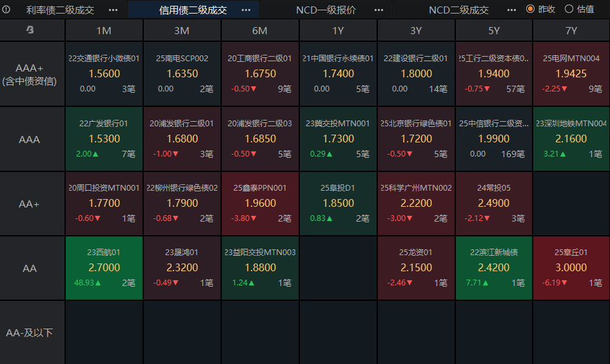This screenshot has height=364, width=610.
Task: Open the 22滨江新城债 cell
Action: (494, 268)
